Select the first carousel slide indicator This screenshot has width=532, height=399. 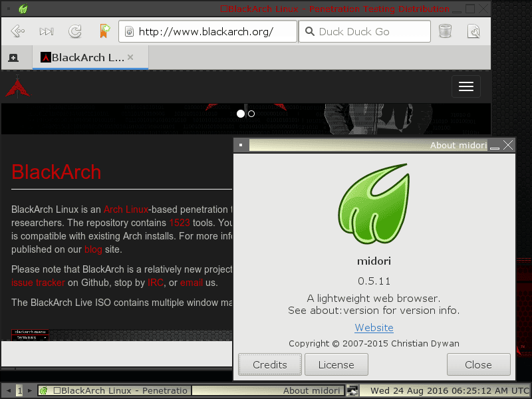pos(241,114)
